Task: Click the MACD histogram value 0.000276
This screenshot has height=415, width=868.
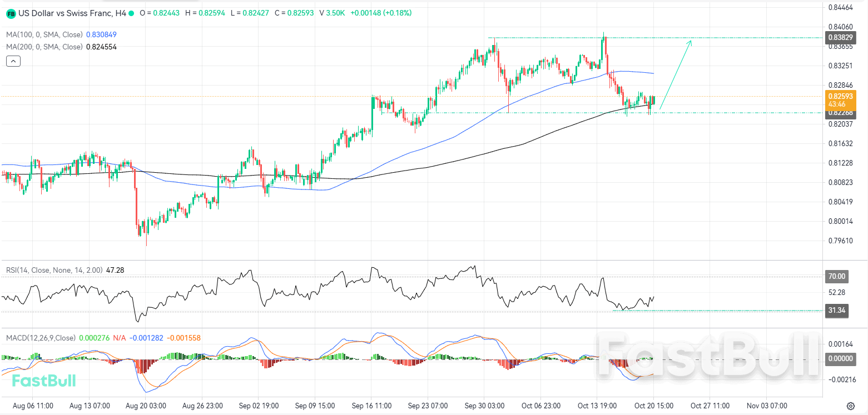Action: (95, 338)
